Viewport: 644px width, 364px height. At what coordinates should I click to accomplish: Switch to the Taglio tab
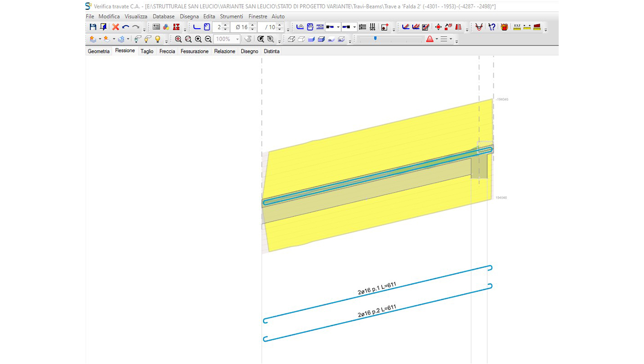click(147, 51)
